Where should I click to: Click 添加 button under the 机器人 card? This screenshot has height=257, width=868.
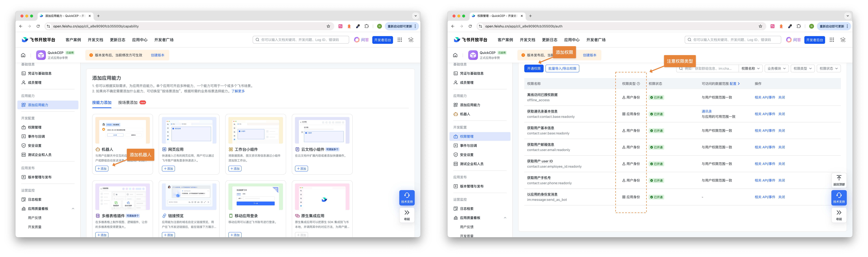(102, 169)
